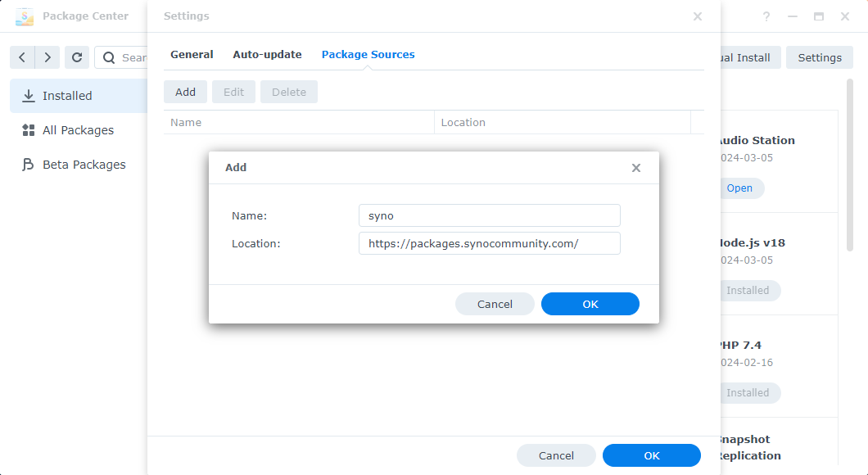868x475 pixels.
Task: Cancel the Add source dialog
Action: coord(495,304)
